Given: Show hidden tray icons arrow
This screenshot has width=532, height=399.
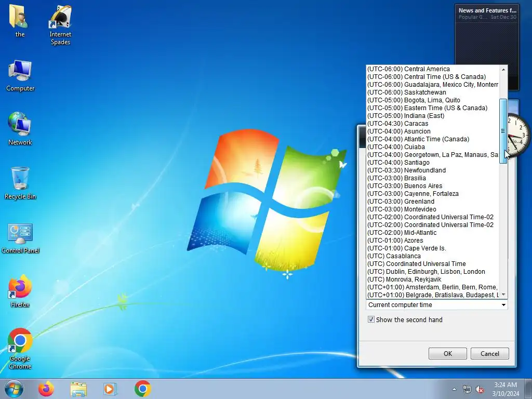Looking at the screenshot, I should tap(454, 389).
